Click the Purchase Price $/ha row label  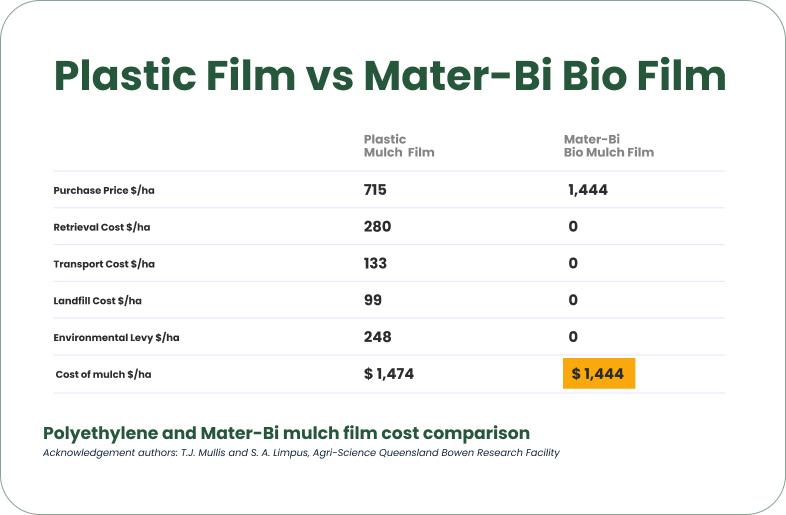pyautogui.click(x=105, y=190)
